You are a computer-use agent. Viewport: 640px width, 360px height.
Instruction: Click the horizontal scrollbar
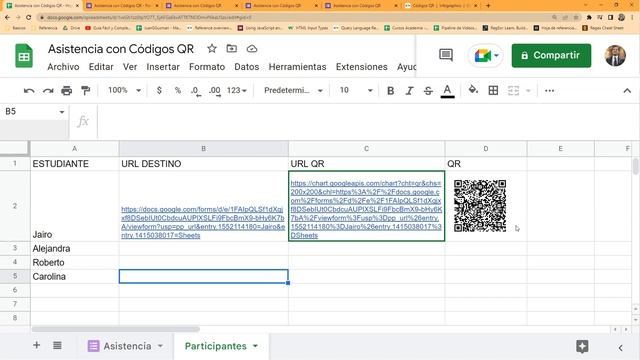(116, 329)
